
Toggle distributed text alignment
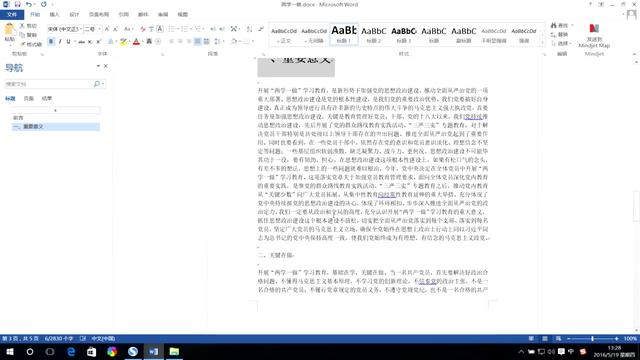207,41
